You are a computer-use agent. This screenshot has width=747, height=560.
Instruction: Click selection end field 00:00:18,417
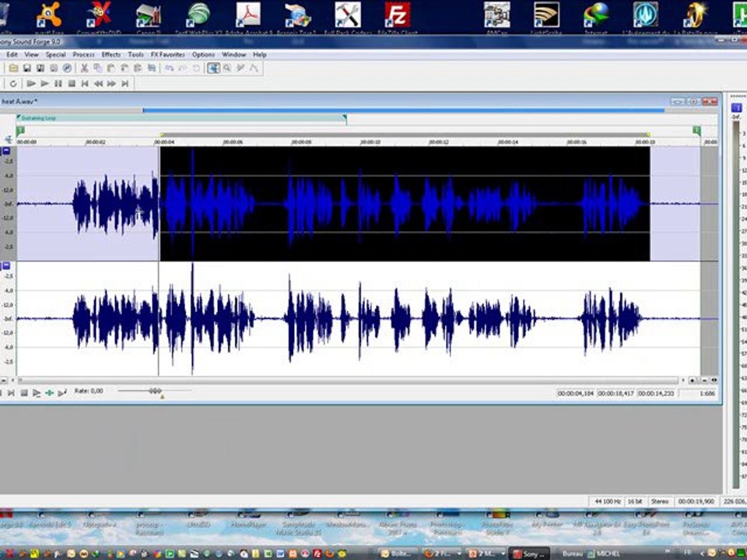pyautogui.click(x=616, y=394)
